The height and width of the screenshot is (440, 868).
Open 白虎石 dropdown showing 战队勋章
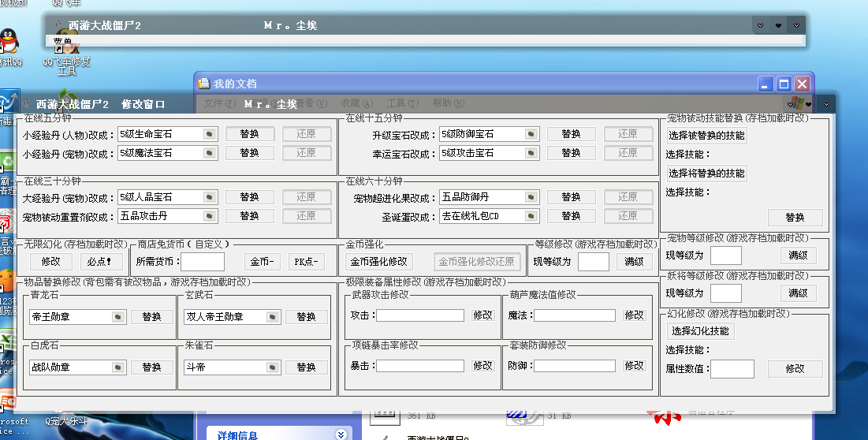(x=118, y=367)
